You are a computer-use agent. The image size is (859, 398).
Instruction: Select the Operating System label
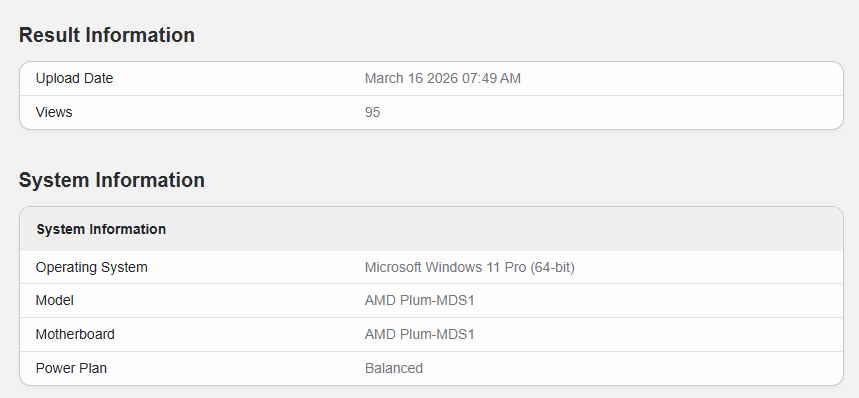point(91,267)
